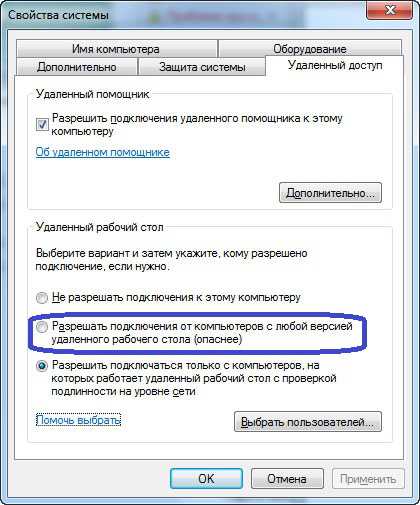
Task: Click the Удаленный доступ tab
Action: pyautogui.click(x=335, y=65)
